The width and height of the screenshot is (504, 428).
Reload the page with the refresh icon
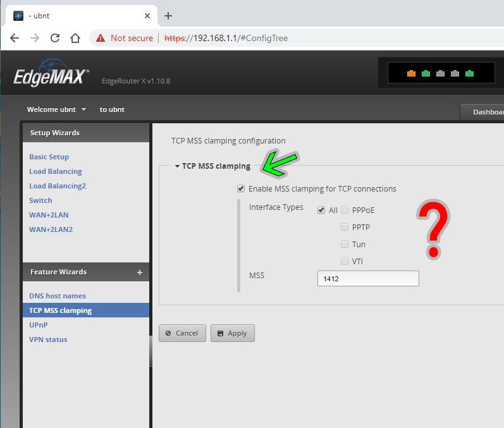55,38
